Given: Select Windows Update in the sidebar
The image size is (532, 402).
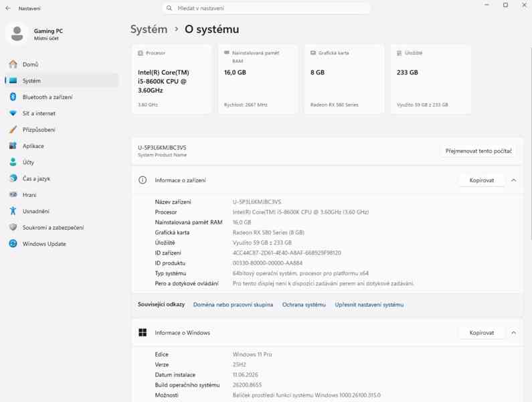Looking at the screenshot, I should (x=62, y=244).
